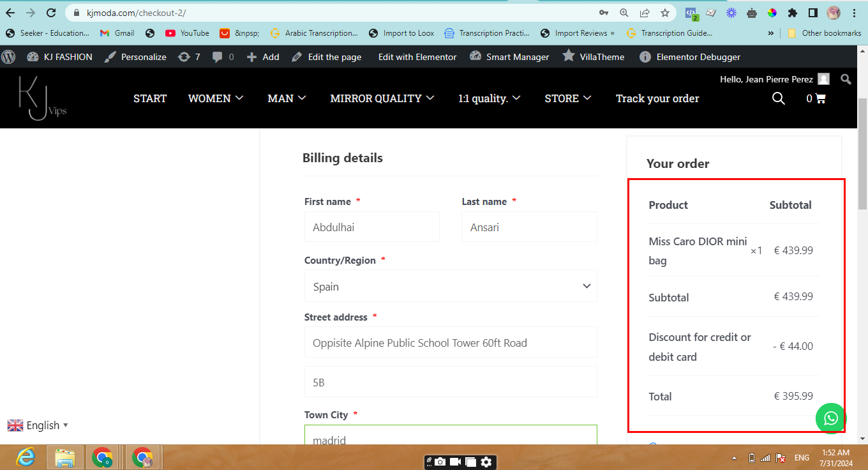Click the camera screenshot icon in recorder bar
The image size is (868, 470).
tap(440, 462)
